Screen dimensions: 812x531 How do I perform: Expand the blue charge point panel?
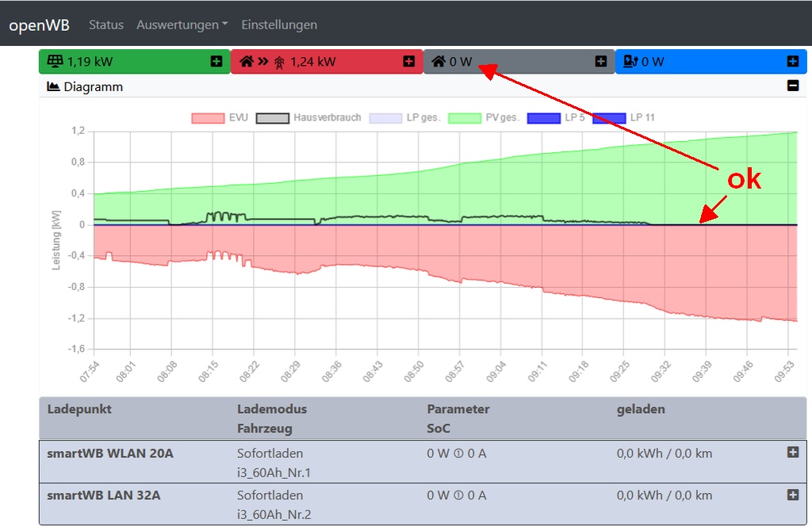coord(792,62)
